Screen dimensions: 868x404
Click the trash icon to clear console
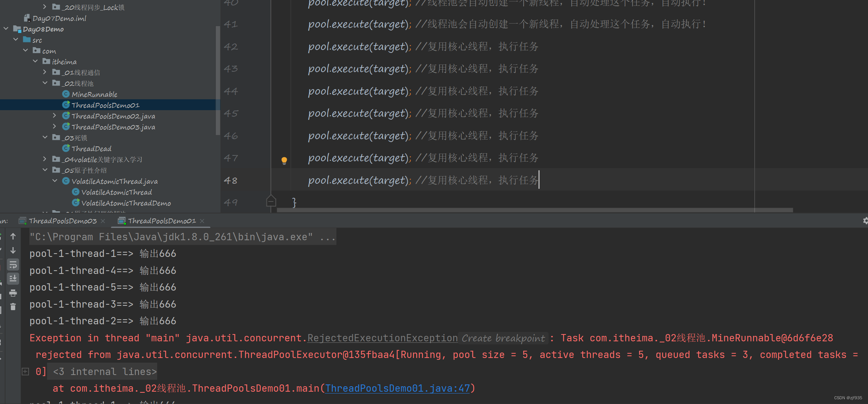tap(13, 307)
